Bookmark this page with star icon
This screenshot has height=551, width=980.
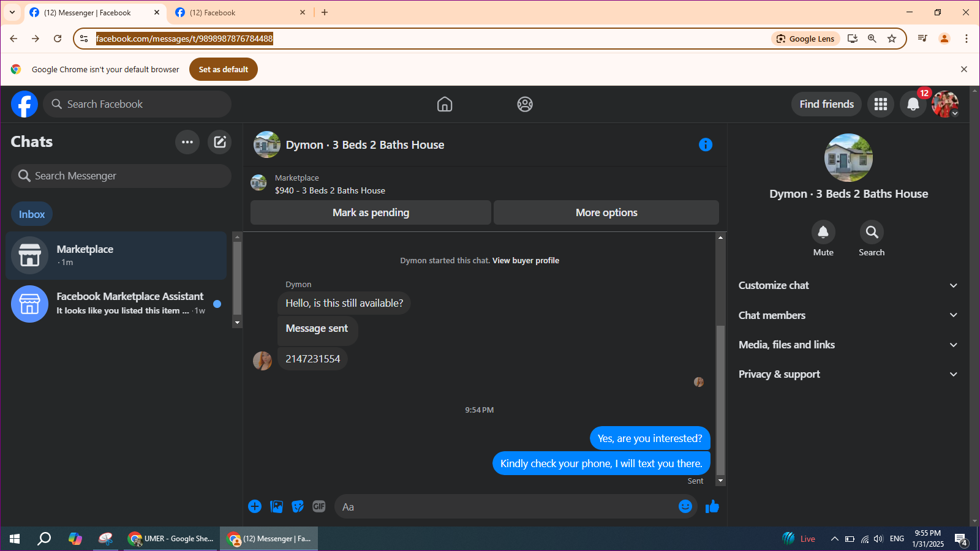pyautogui.click(x=892, y=39)
